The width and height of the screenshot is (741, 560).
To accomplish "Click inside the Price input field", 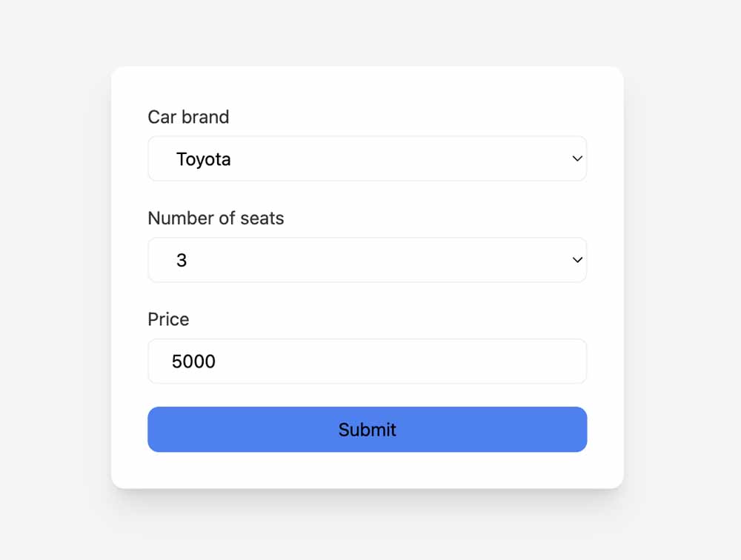I will (368, 361).
